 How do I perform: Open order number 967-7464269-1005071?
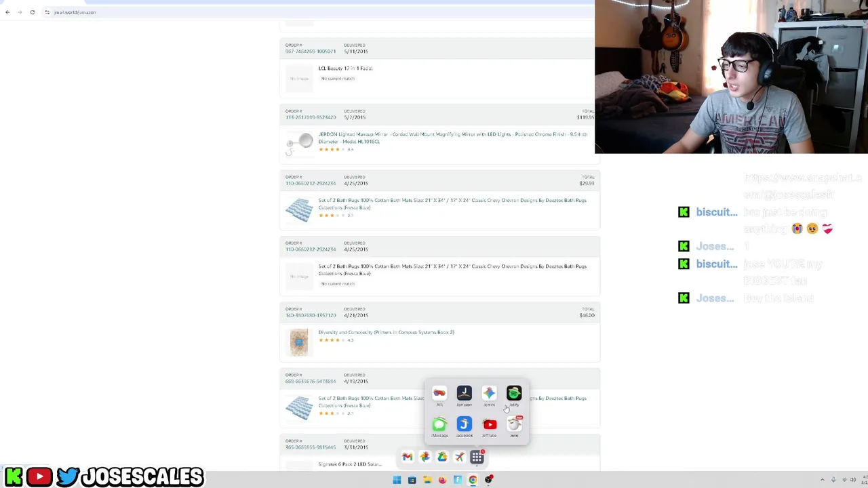pos(311,52)
